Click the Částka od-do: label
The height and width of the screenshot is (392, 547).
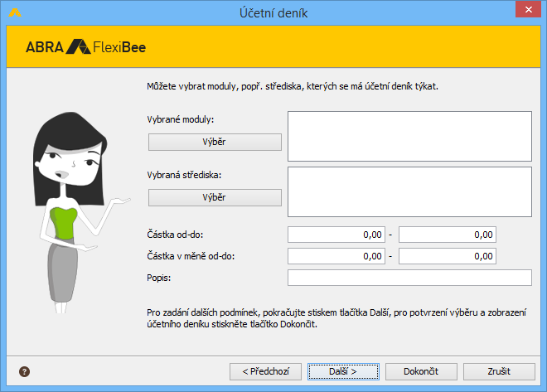[x=175, y=235]
